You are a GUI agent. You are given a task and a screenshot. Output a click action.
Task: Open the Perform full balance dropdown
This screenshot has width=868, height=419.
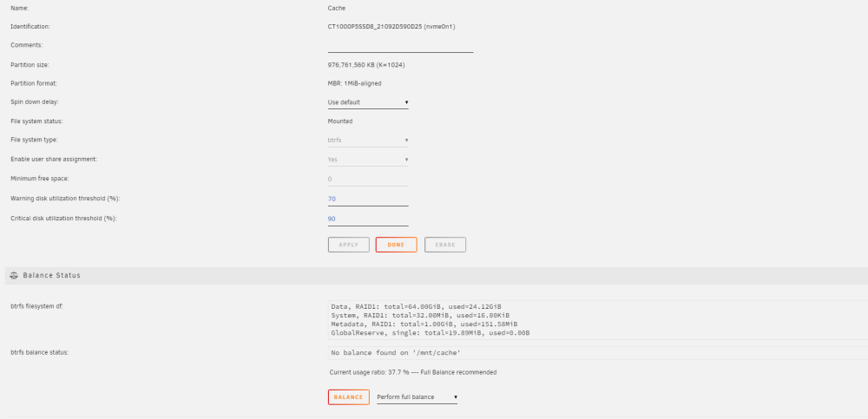click(418, 396)
